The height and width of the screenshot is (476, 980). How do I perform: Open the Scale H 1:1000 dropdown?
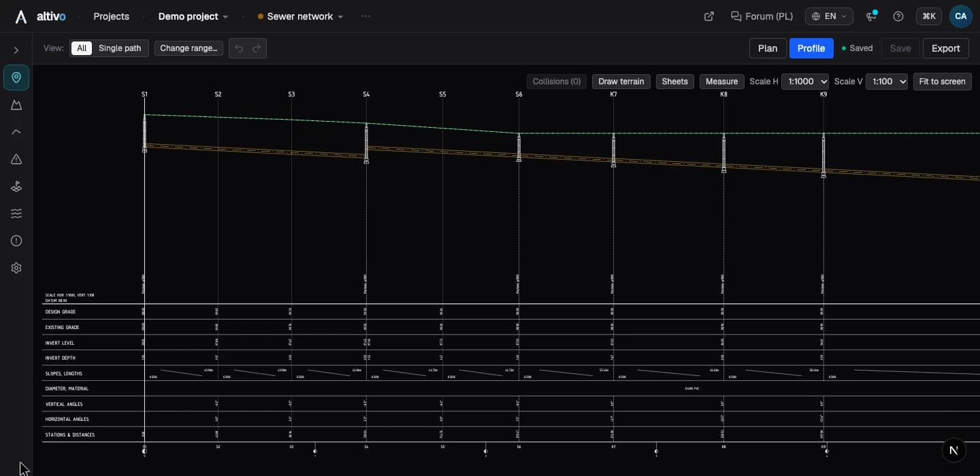click(x=805, y=82)
